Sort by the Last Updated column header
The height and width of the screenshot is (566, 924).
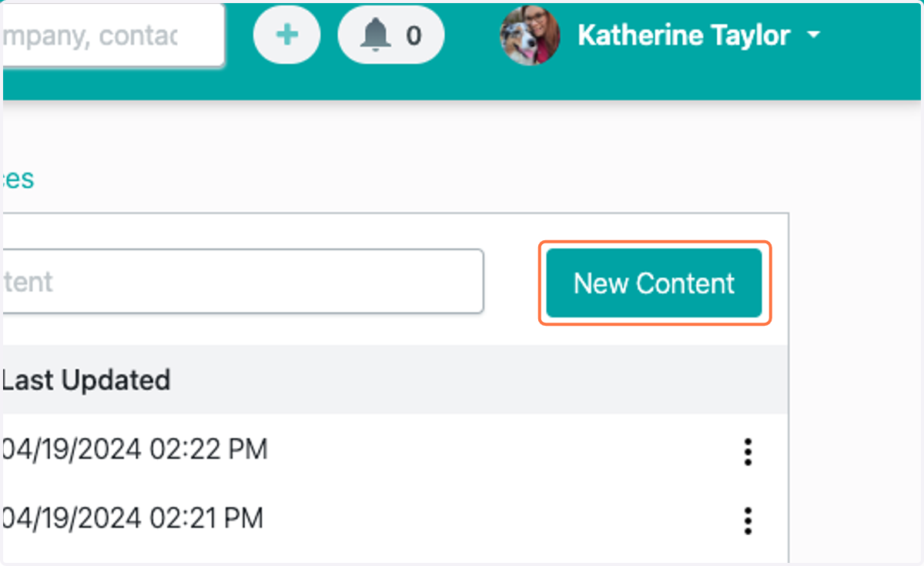[x=86, y=380]
